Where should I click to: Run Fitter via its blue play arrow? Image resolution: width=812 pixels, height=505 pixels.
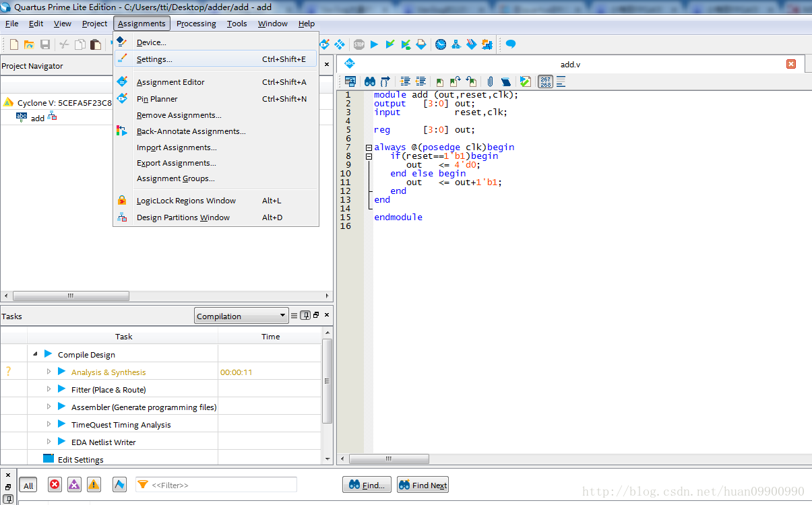pos(61,389)
